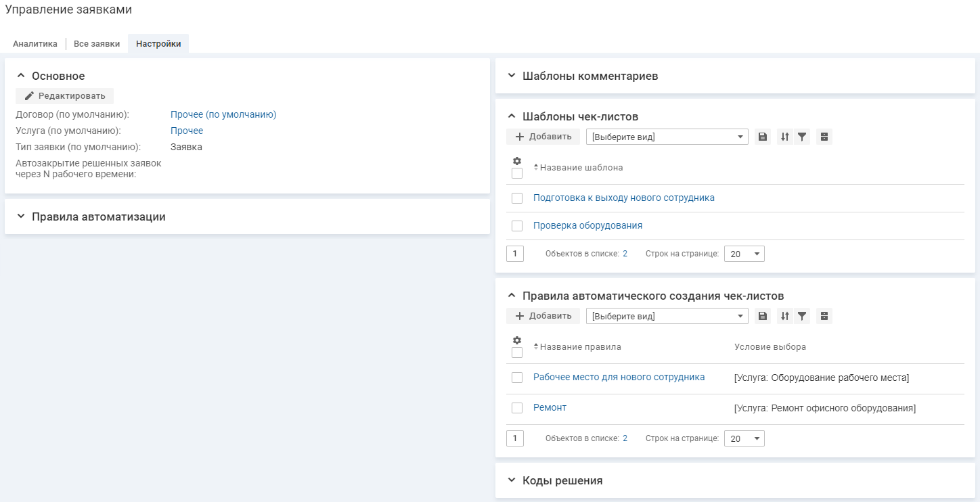Expand the Шаблоны комментариев section
The image size is (980, 502).
point(589,76)
